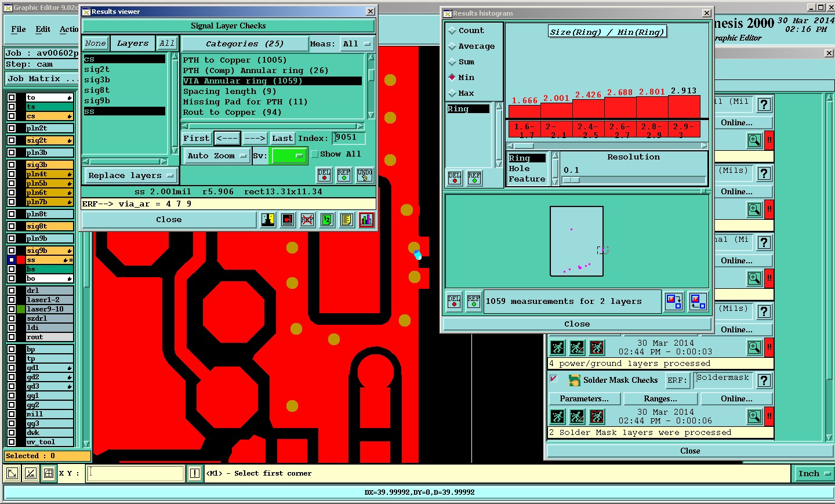Click REF icon beside measurements count
Image resolution: width=835 pixels, height=504 pixels.
tap(474, 302)
